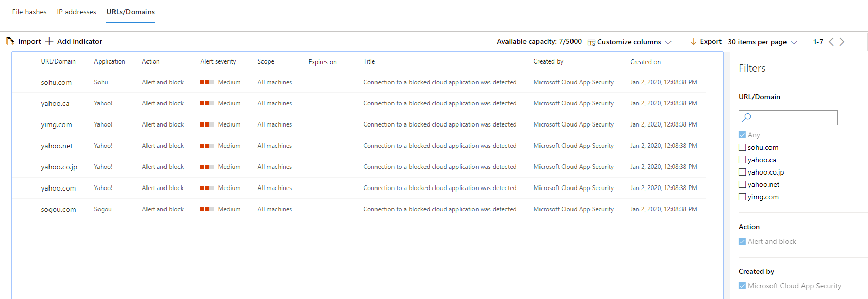The image size is (868, 299).
Task: Click the magnifier in URL/Domain filter
Action: click(746, 118)
